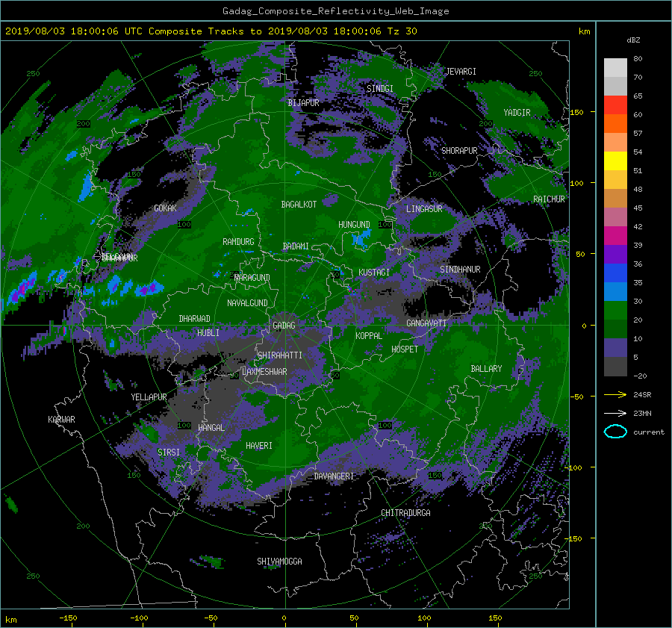Click the KUSTAGI label
672x628 pixels.
click(x=374, y=273)
